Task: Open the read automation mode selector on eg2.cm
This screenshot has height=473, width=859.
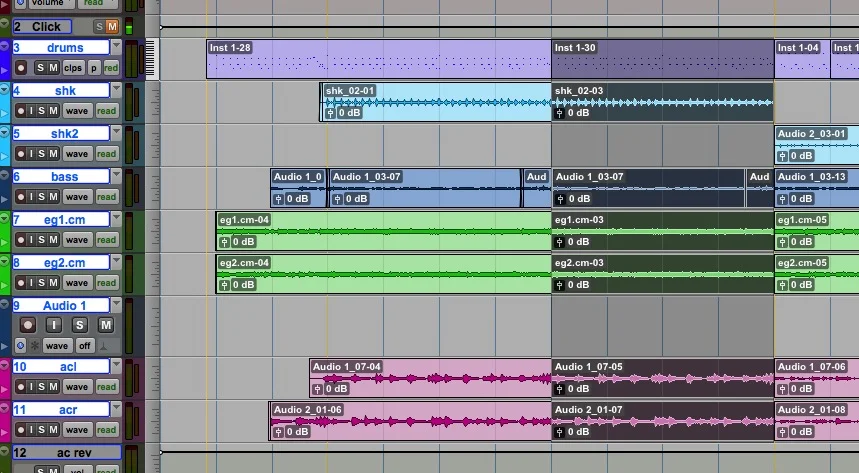Action: click(106, 283)
